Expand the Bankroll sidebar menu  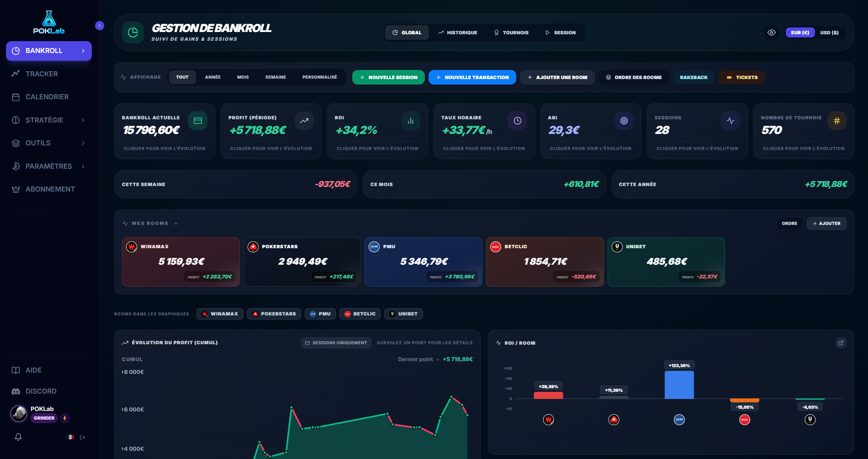[x=83, y=51]
